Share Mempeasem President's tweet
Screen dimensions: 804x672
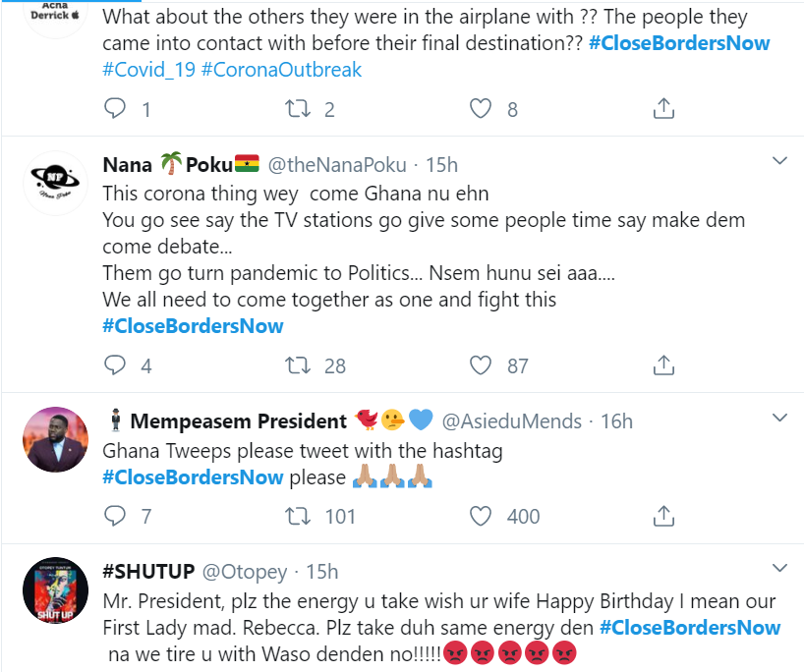(663, 516)
